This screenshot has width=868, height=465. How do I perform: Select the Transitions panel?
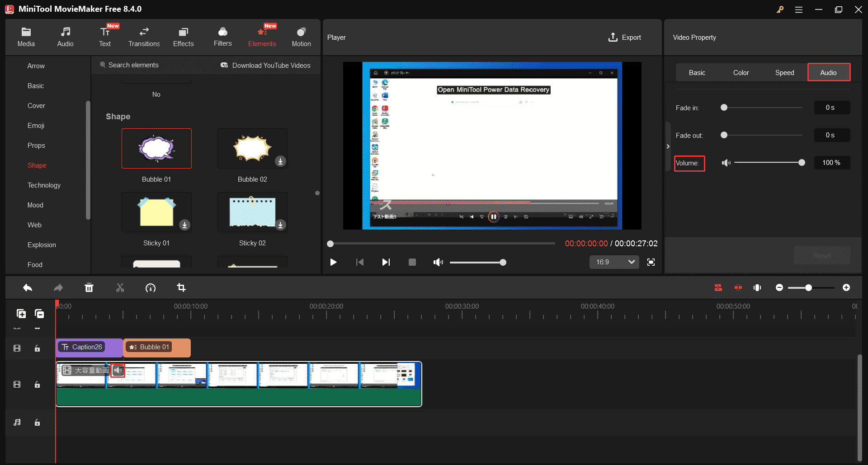point(144,36)
